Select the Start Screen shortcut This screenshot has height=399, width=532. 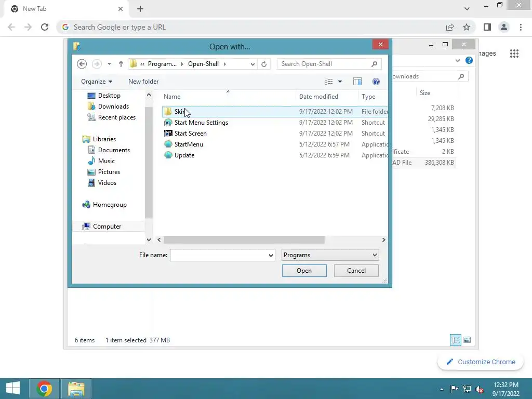pyautogui.click(x=190, y=134)
